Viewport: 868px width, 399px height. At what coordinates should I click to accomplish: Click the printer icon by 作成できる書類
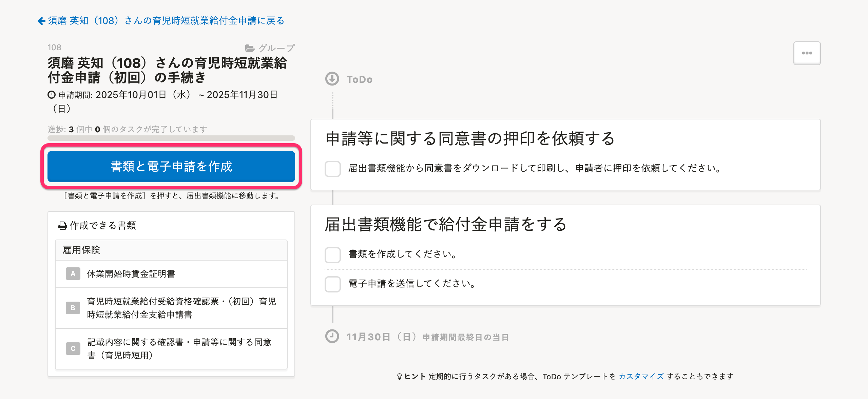[63, 226]
